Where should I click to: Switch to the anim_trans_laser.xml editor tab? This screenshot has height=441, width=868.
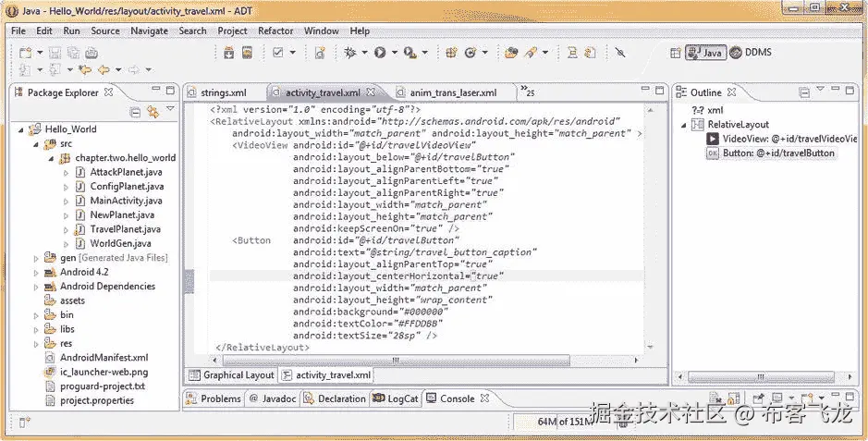pyautogui.click(x=453, y=92)
